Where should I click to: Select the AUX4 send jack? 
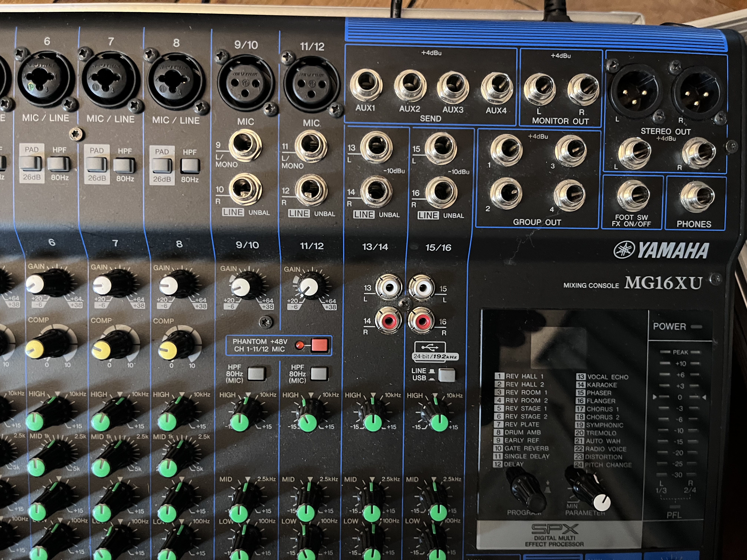tap(497, 89)
